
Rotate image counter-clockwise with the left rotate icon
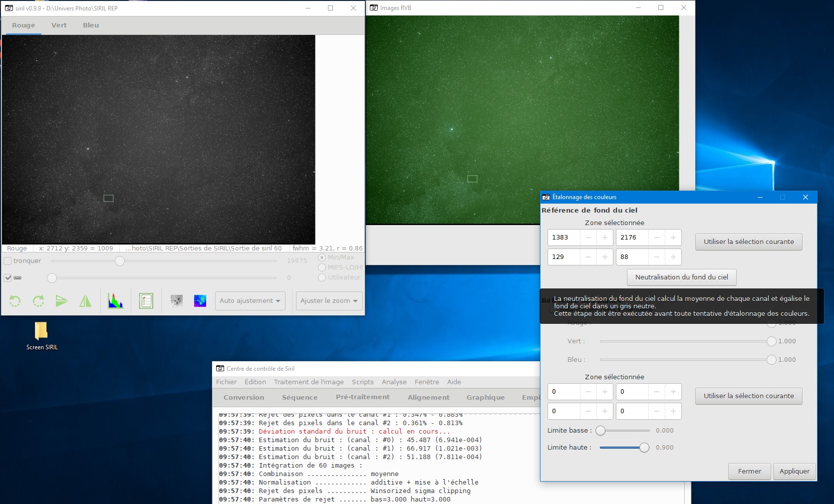pos(15,301)
